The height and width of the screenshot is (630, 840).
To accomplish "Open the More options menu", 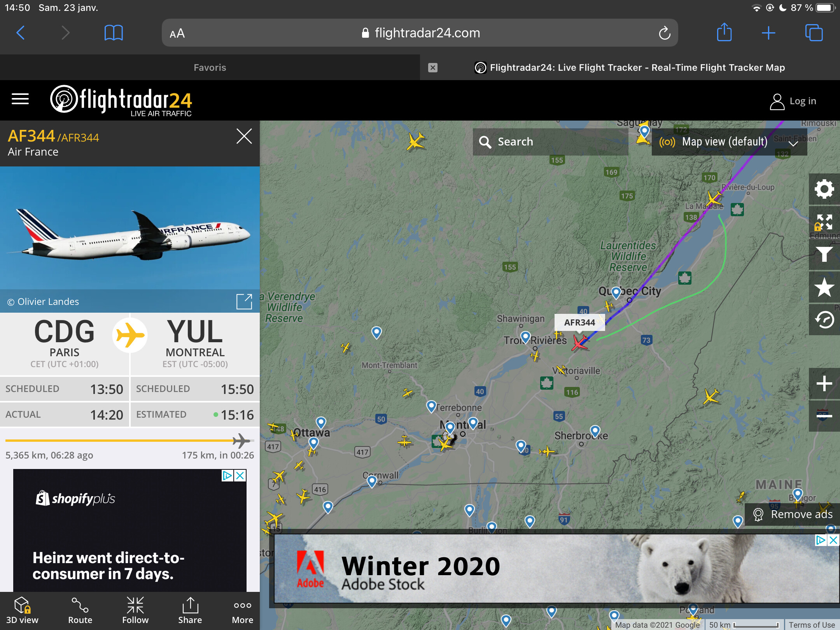I will click(242, 611).
